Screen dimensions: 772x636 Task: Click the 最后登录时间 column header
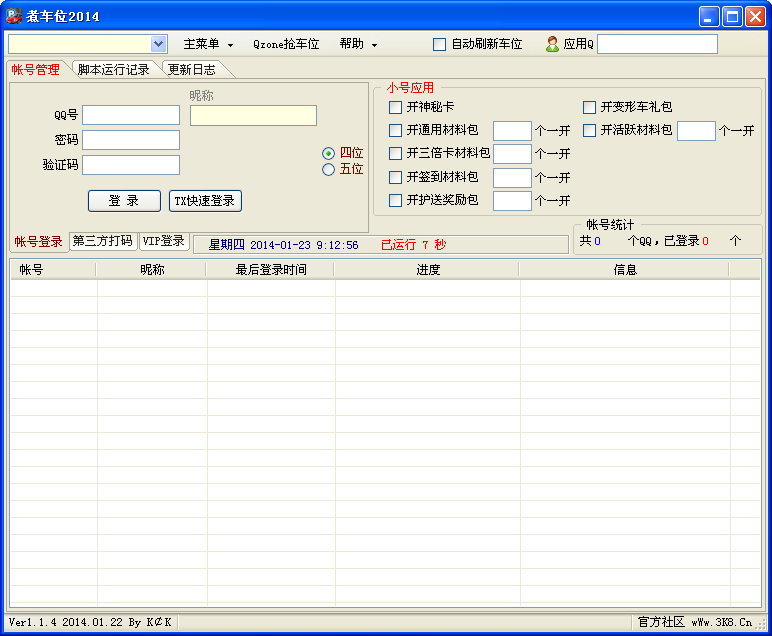click(x=270, y=270)
